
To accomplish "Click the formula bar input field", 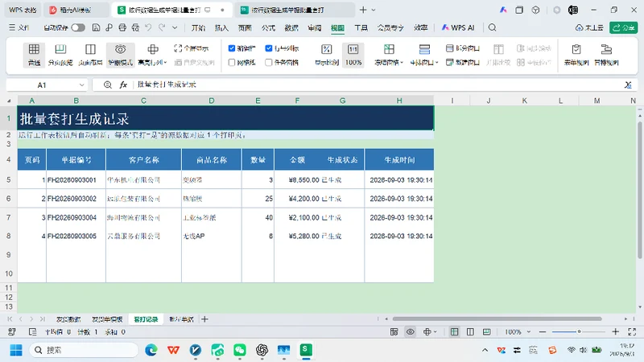I will tap(378, 85).
